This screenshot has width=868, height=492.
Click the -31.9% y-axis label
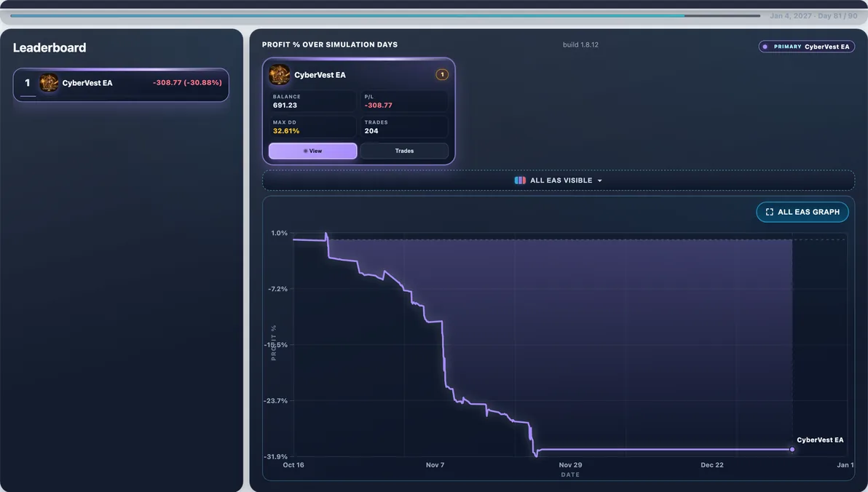[276, 456]
